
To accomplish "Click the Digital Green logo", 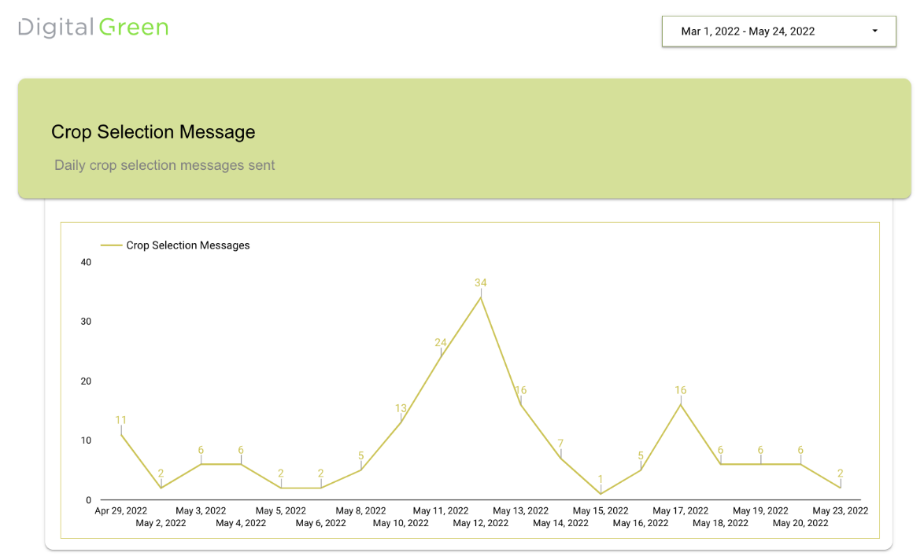I will click(93, 28).
